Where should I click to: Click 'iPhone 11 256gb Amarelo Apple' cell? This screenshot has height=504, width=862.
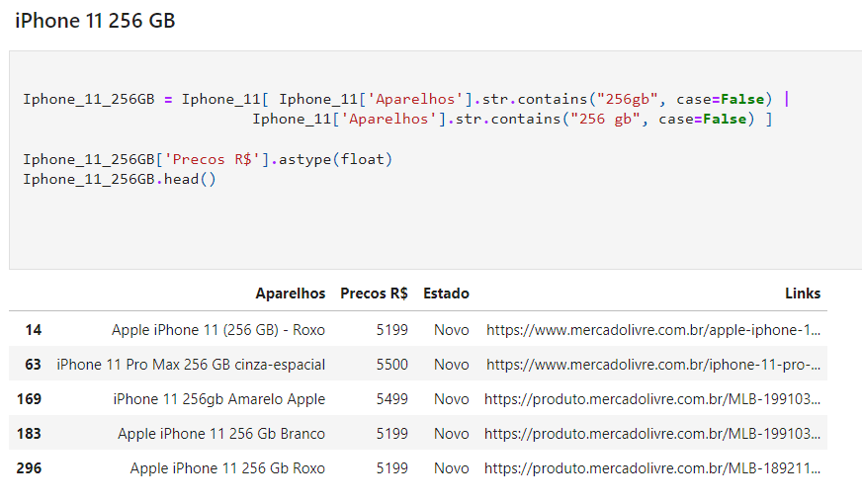(219, 399)
